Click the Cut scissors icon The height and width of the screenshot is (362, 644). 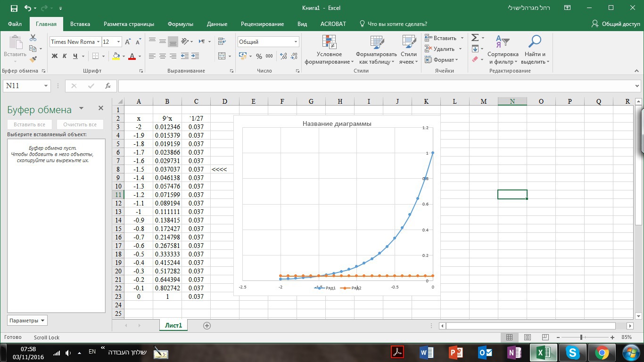pyautogui.click(x=33, y=38)
